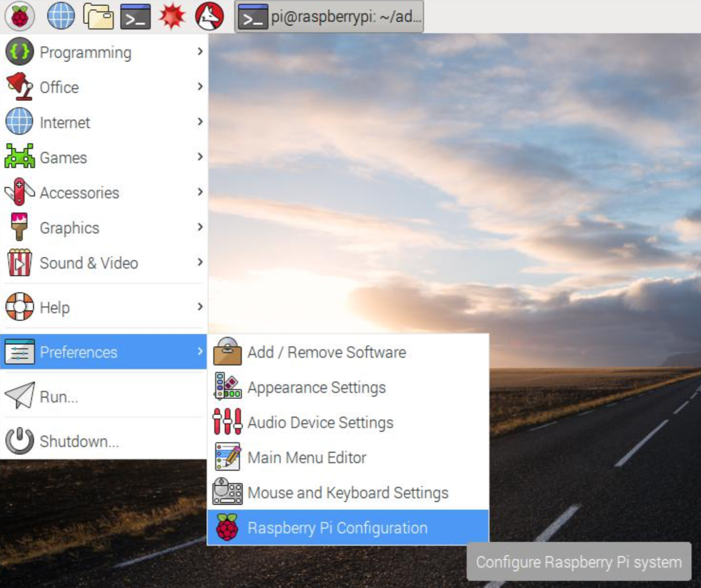The image size is (701, 588).
Task: Open the Accessories menu category
Action: click(x=104, y=192)
